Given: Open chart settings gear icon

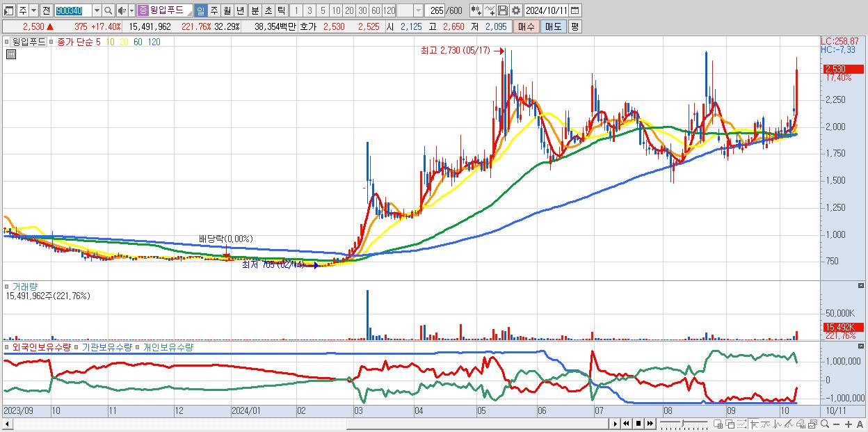Looking at the screenshot, I should click(x=515, y=10).
